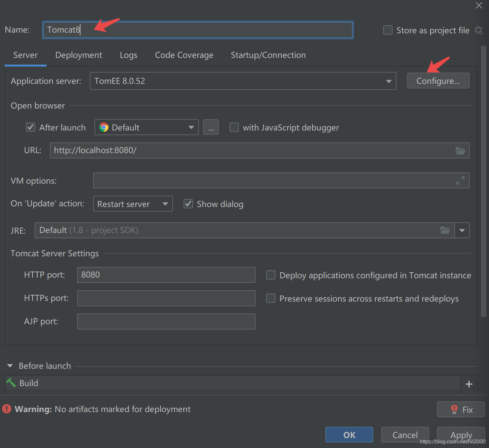Viewport: 489px width, 448px height.
Task: Click the dialog's vertical scrollbar
Action: pos(484,181)
